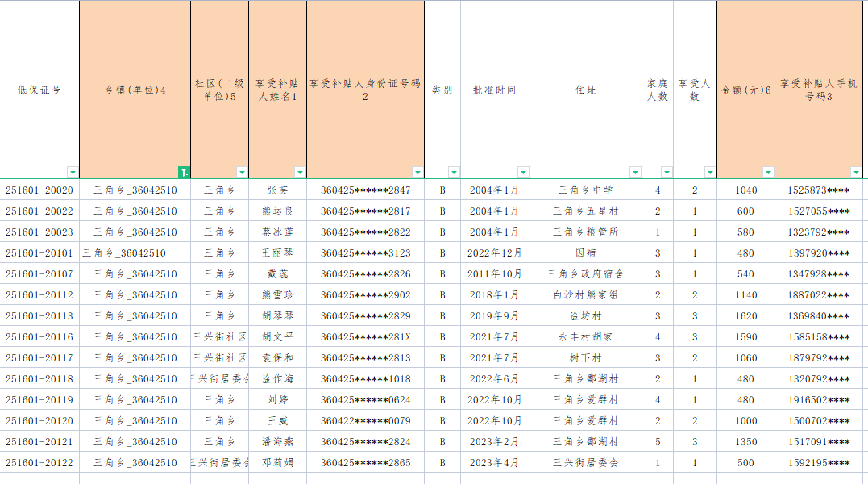
Task: Expand the 批准时间 filter dropdown
Action: click(523, 172)
